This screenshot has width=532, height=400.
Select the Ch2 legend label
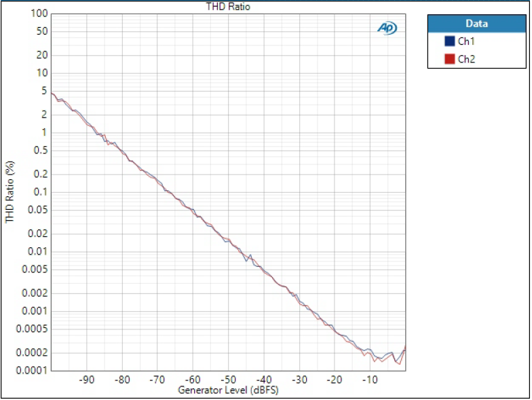[x=467, y=59]
